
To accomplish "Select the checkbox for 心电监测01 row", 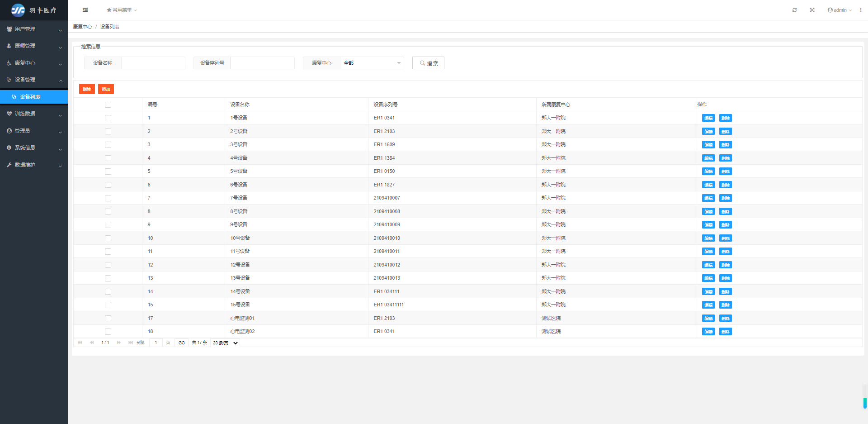I will 108,319.
